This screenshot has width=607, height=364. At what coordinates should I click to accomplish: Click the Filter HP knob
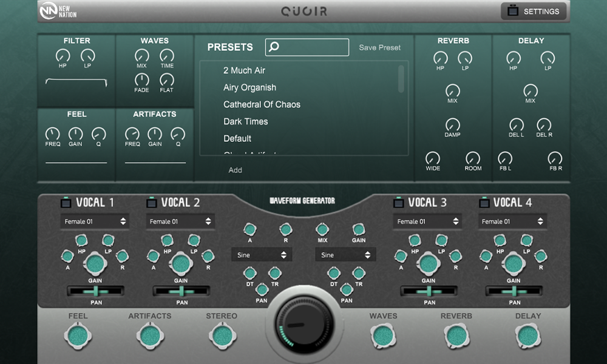coord(63,56)
